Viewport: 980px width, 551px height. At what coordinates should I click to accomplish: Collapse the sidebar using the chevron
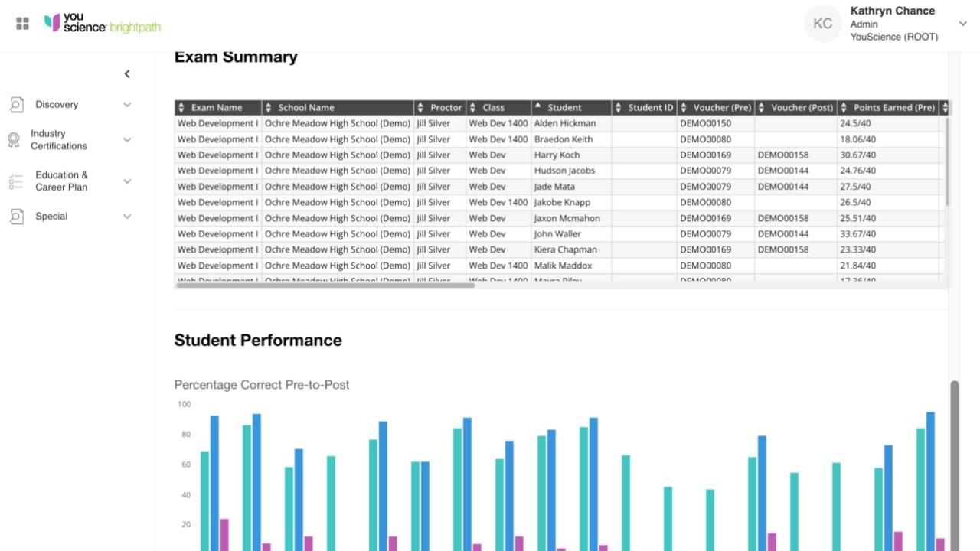(127, 73)
